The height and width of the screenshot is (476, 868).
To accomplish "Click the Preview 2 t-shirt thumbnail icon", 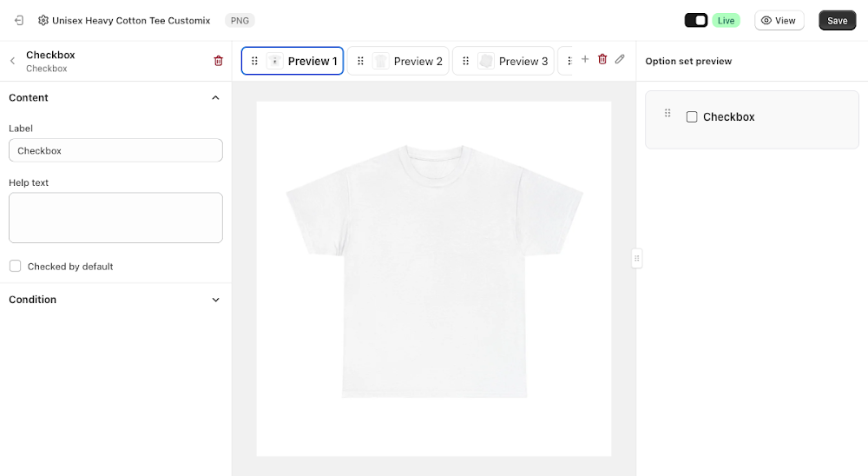I will tap(380, 61).
